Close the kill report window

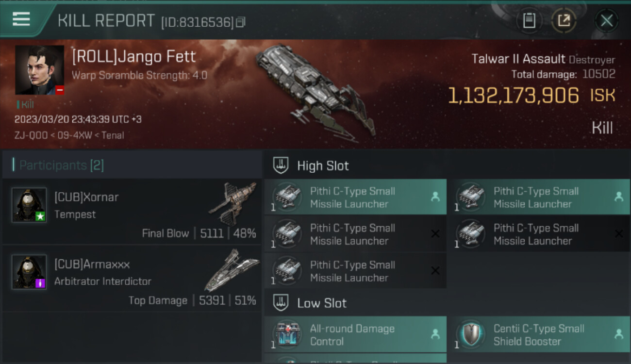click(606, 21)
